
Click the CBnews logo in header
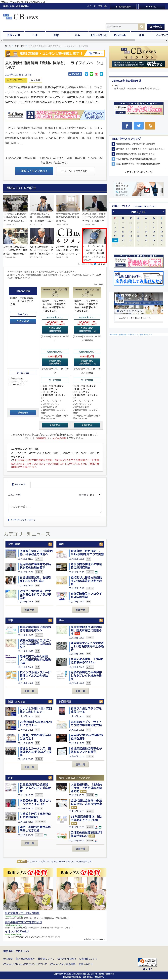click(x=21, y=17)
